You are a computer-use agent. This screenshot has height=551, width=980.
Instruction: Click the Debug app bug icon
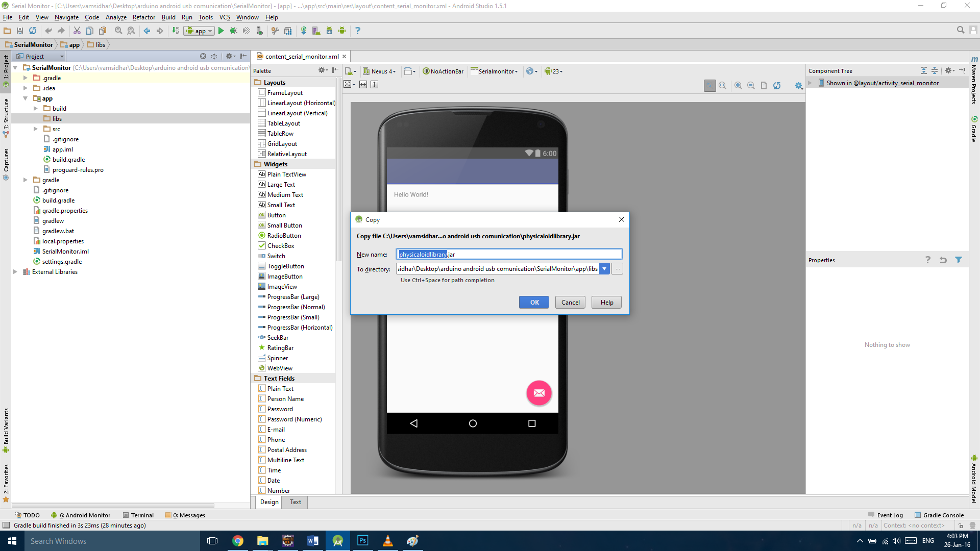(x=233, y=31)
